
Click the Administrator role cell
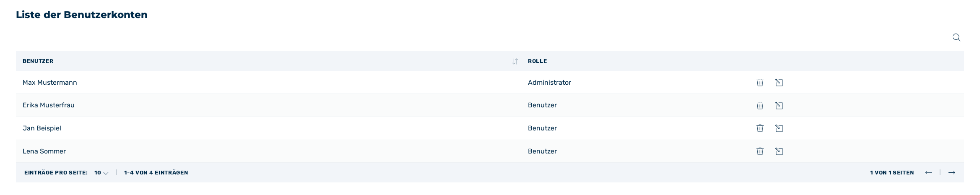pyautogui.click(x=549, y=83)
